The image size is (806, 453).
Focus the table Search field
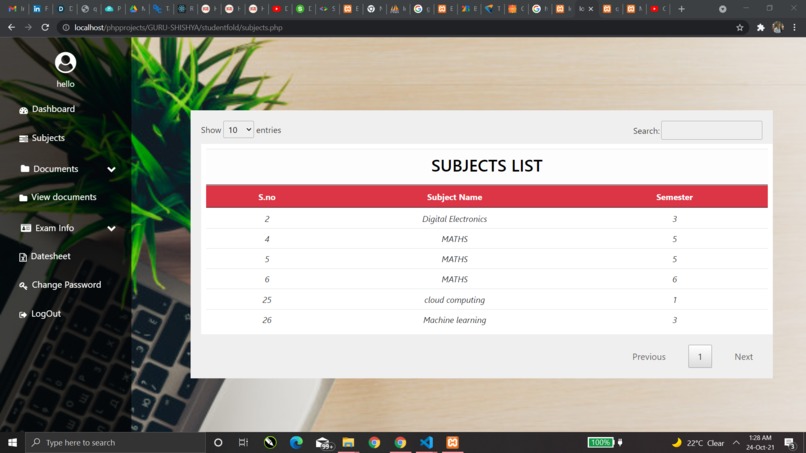coord(711,130)
